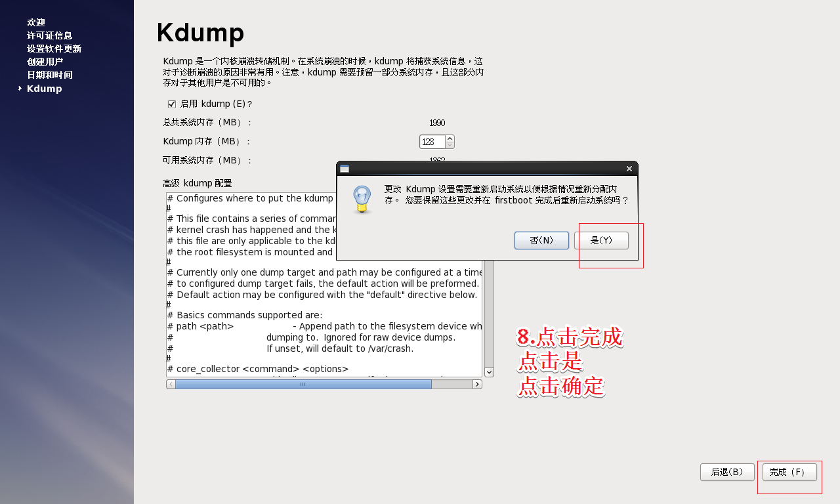This screenshot has width=840, height=504.
Task: Select 日期和时间 in the sidebar
Action: click(50, 75)
